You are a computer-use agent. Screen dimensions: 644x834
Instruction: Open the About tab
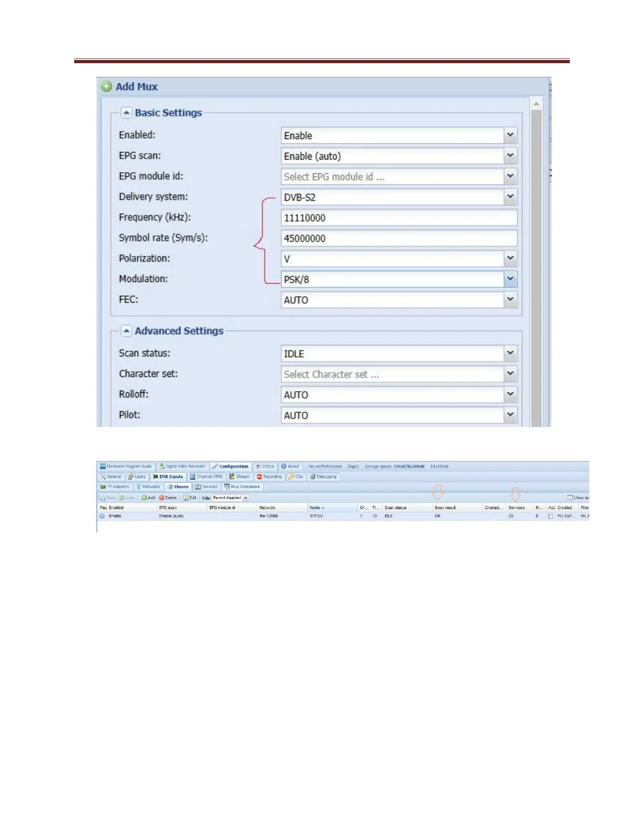pos(290,466)
